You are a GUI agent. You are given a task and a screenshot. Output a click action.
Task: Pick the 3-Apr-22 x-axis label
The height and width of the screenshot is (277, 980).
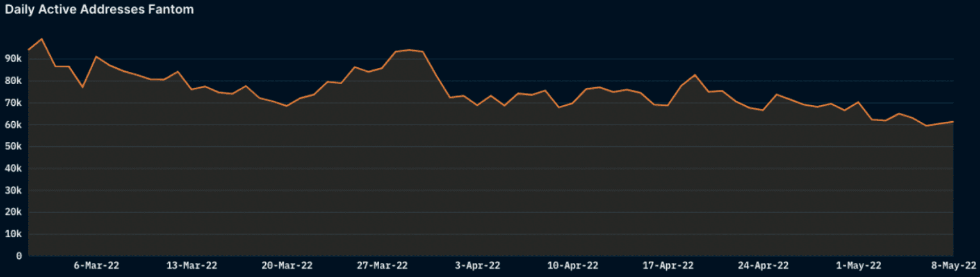(x=476, y=265)
